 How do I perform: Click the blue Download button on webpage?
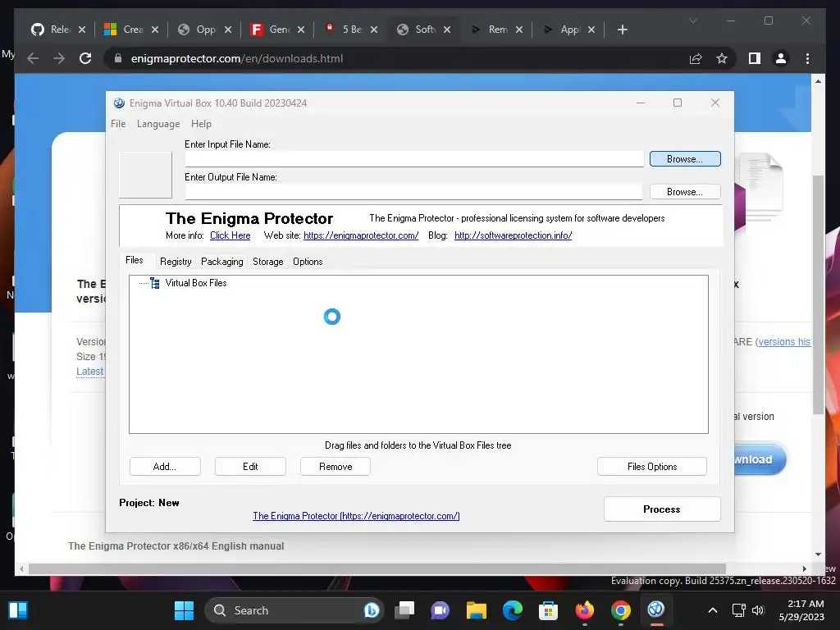[x=760, y=459]
